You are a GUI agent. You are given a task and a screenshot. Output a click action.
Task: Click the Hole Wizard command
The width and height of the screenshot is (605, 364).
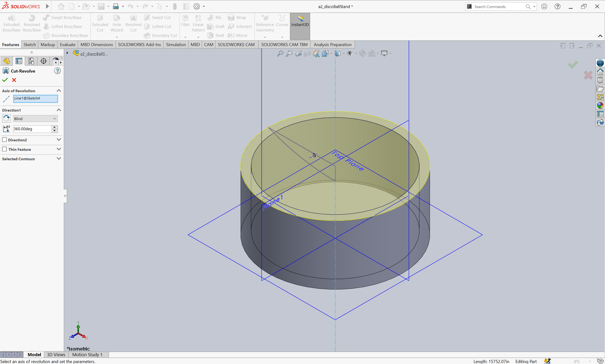coord(117,23)
